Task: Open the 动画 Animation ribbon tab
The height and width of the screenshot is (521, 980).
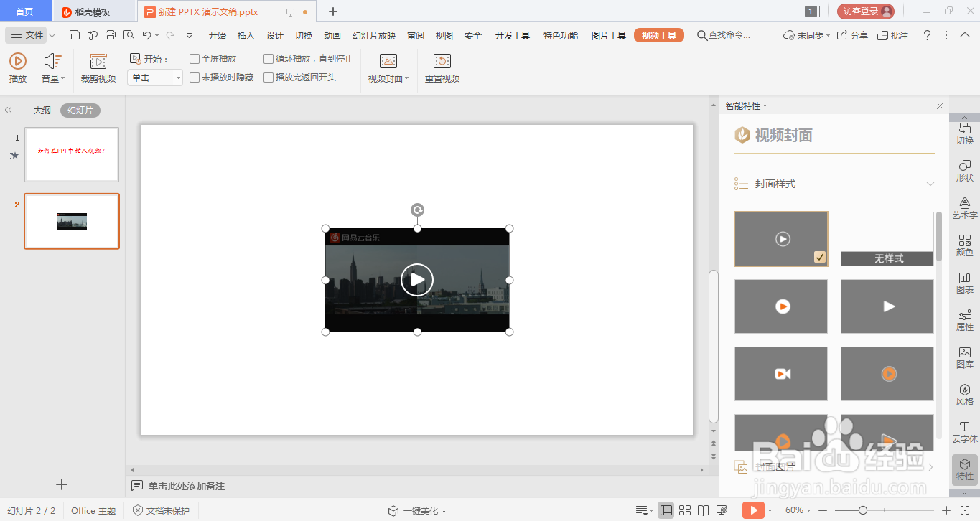Action: click(332, 35)
